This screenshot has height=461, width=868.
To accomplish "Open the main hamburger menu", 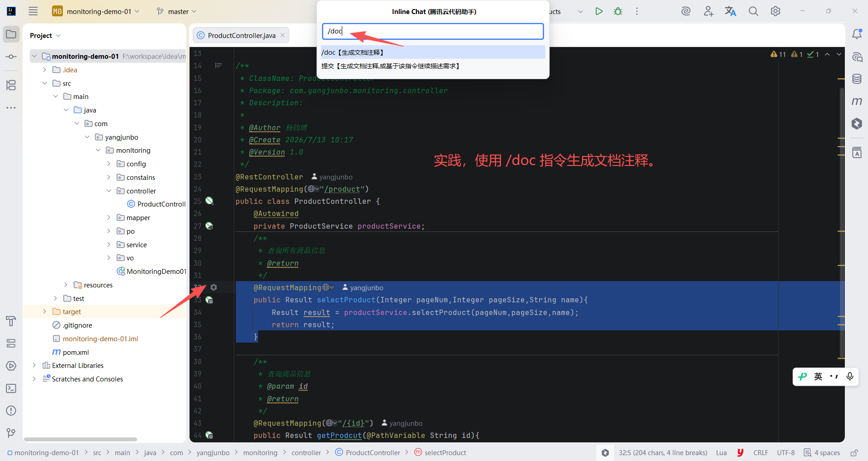I will pyautogui.click(x=33, y=11).
